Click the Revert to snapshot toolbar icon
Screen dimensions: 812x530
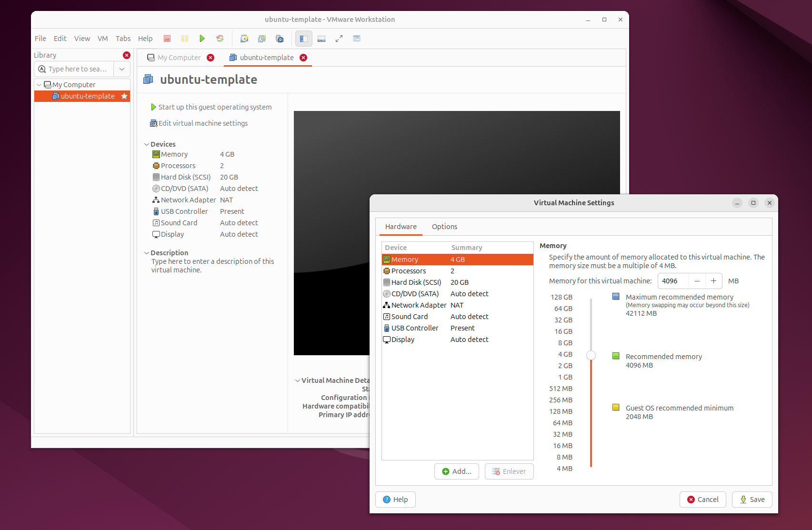(262, 39)
